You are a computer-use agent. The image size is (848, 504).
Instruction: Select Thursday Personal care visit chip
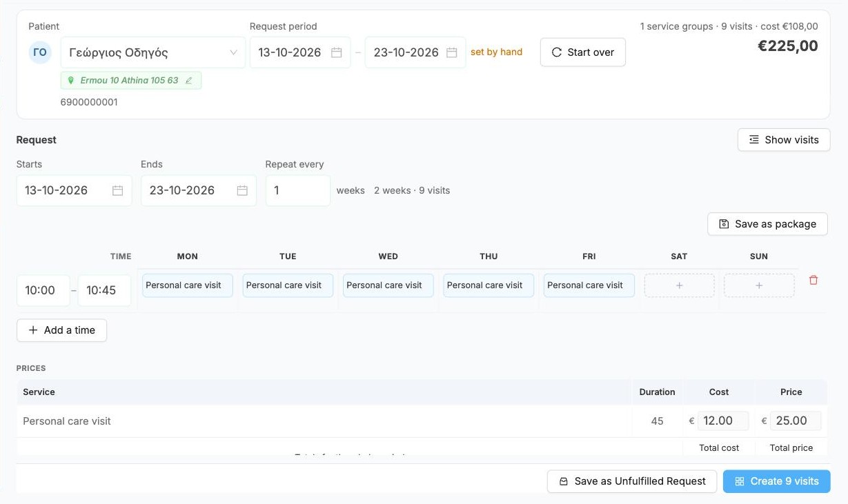click(x=489, y=285)
